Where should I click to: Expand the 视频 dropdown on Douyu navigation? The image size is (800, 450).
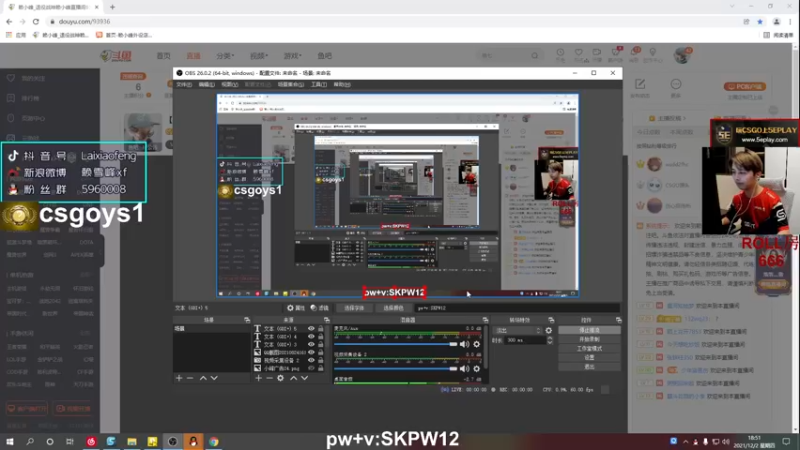pyautogui.click(x=259, y=56)
